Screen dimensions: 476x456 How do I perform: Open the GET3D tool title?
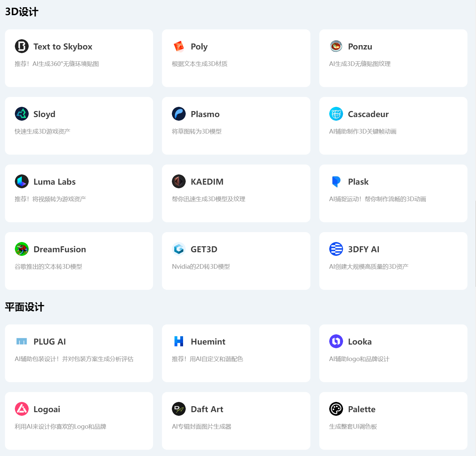(204, 249)
